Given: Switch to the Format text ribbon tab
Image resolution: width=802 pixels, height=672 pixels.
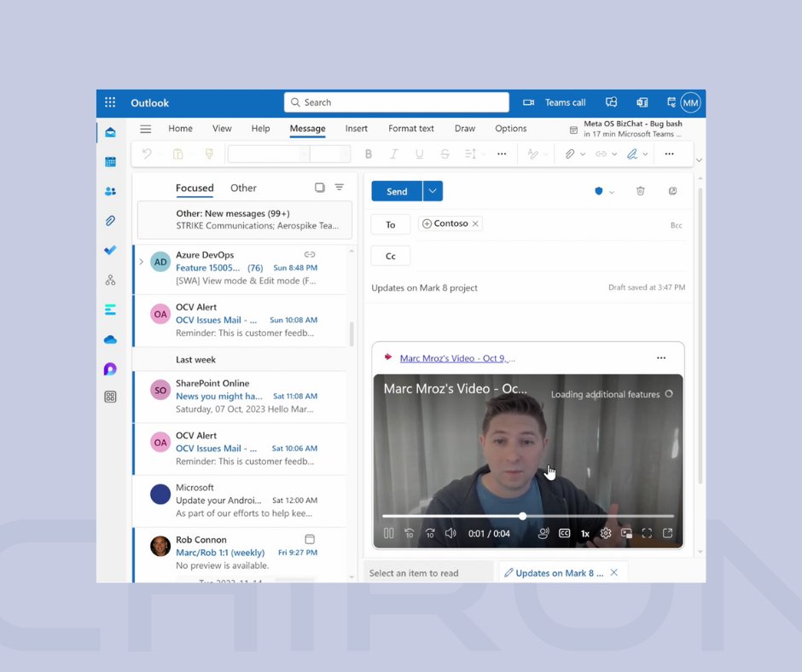Looking at the screenshot, I should pos(410,129).
